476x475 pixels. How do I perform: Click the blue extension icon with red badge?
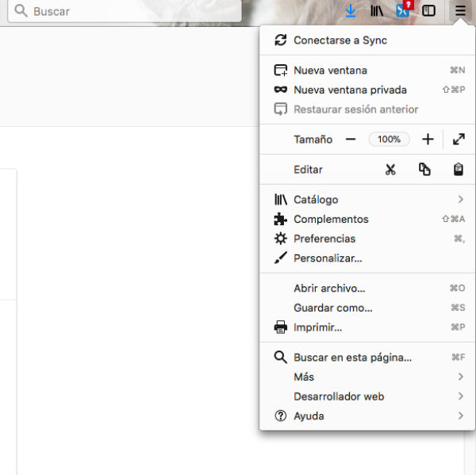[404, 10]
